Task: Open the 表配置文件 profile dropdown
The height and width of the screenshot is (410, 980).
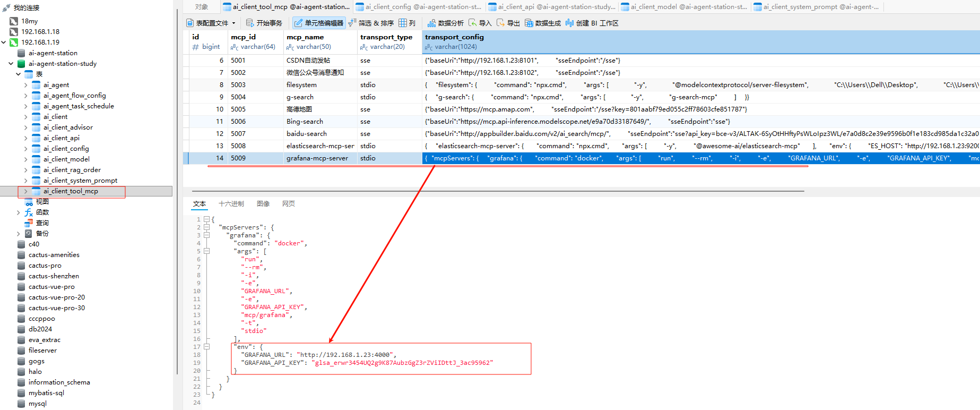Action: coord(211,23)
